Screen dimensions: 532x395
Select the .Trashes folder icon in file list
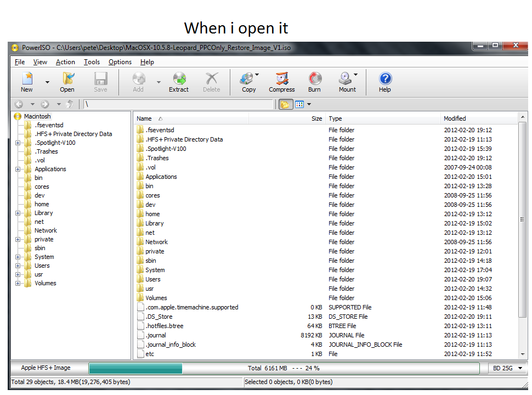point(140,158)
